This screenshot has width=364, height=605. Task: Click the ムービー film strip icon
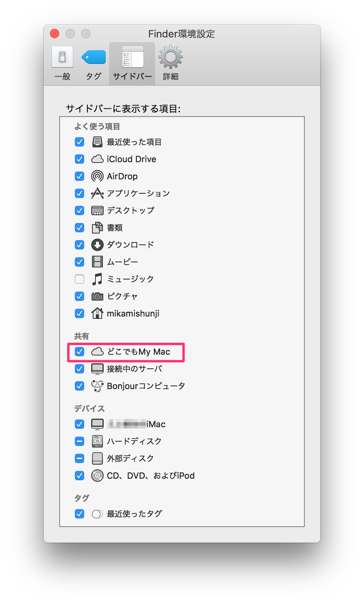(97, 262)
